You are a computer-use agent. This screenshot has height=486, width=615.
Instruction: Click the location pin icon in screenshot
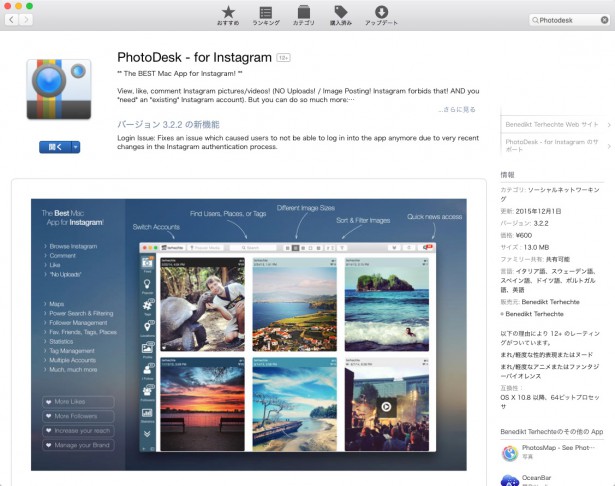pos(147,327)
